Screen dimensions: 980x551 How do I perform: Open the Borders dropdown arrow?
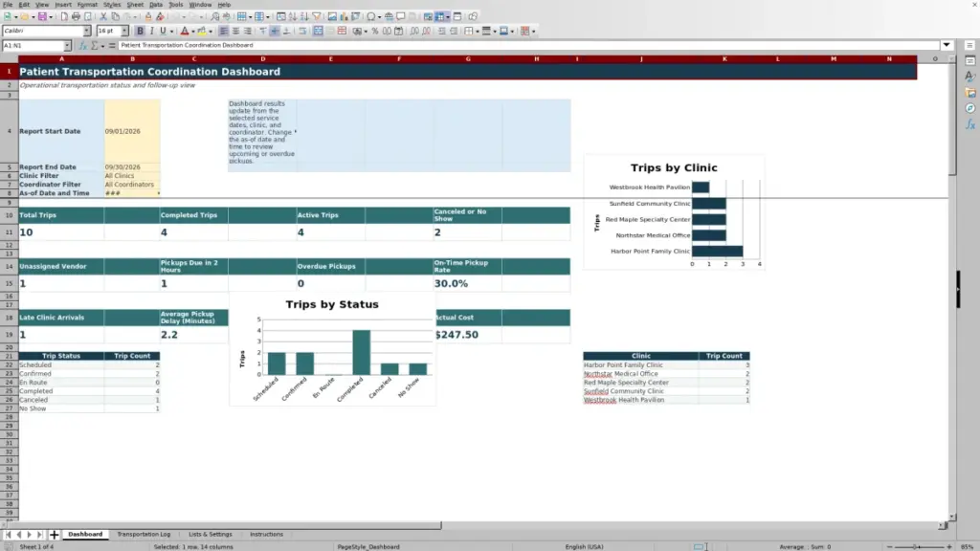point(478,32)
